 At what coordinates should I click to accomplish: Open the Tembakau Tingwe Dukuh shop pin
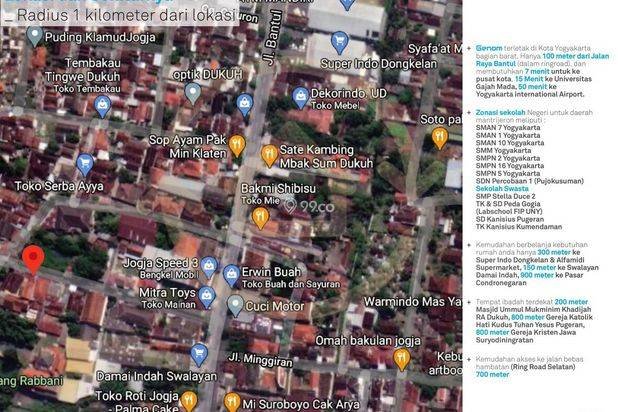(x=102, y=107)
